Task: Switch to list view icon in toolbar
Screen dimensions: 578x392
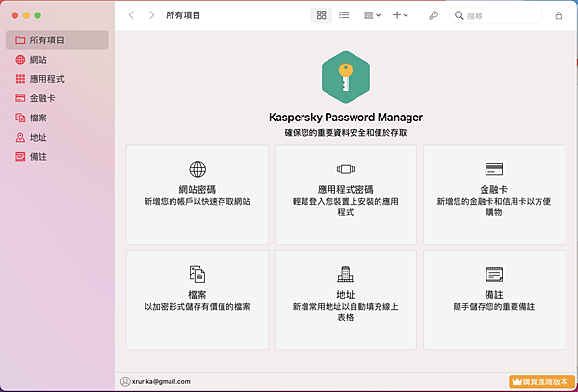Action: (x=344, y=15)
